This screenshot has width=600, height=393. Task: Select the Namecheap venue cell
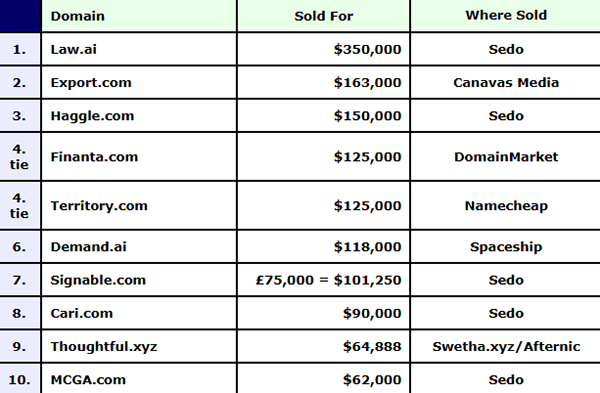tap(505, 206)
